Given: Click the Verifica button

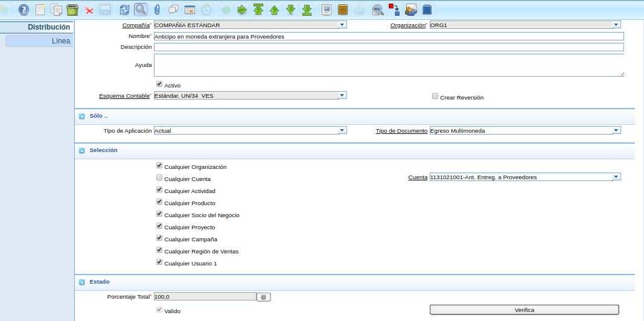Looking at the screenshot, I should [524, 310].
